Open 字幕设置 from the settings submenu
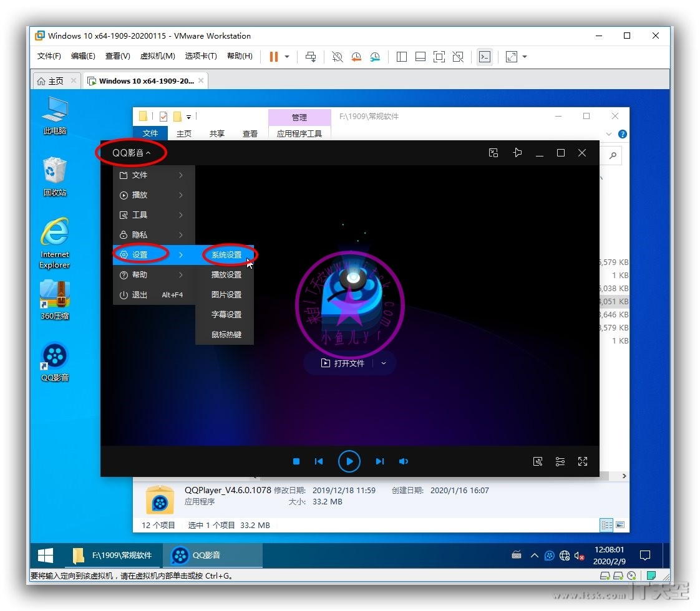Viewport: 700px width, 611px height. pos(225,314)
